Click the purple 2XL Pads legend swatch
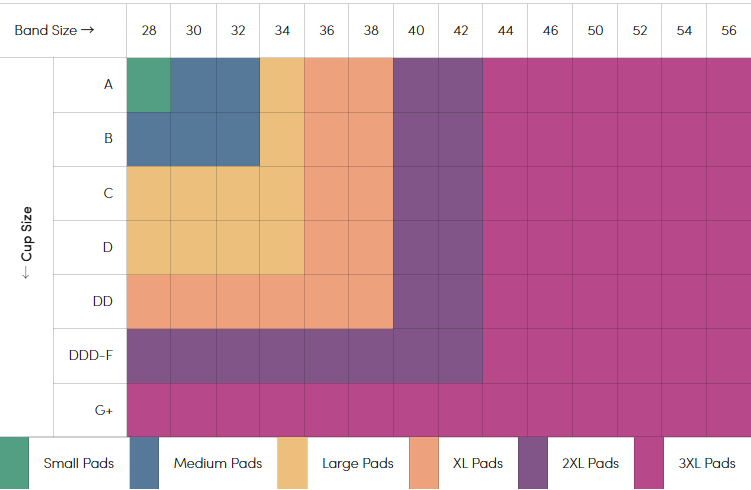 532,463
